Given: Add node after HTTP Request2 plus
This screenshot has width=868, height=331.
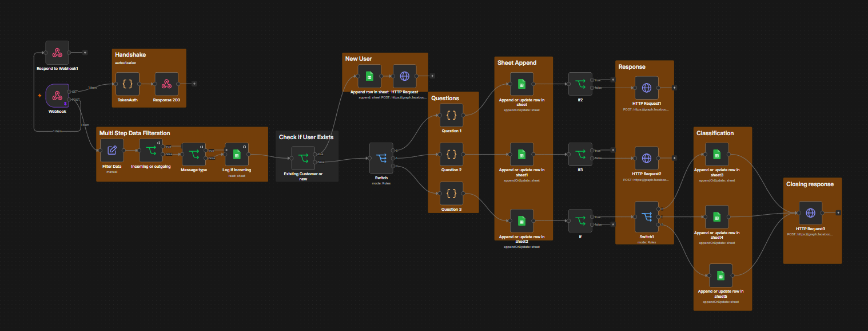Looking at the screenshot, I should [675, 158].
